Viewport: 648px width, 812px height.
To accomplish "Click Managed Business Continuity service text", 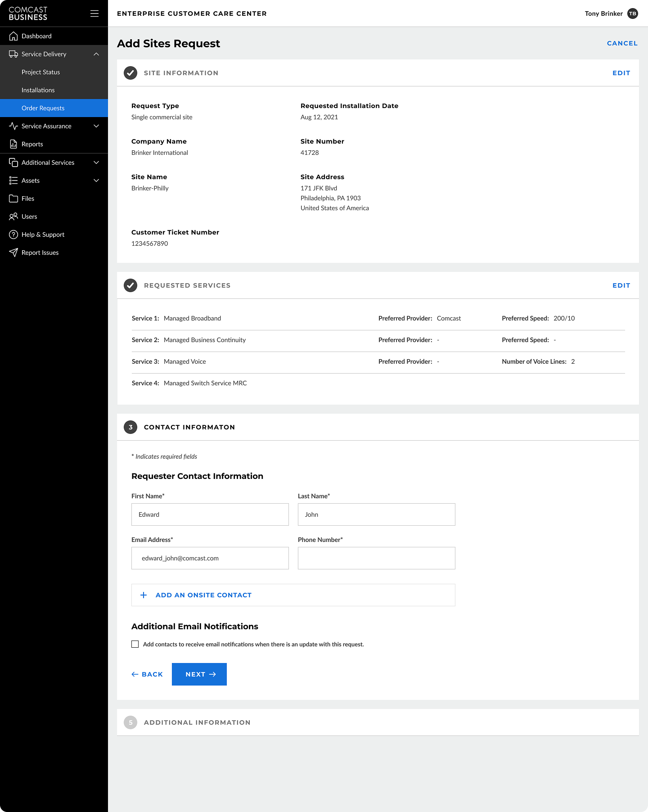I will pyautogui.click(x=205, y=340).
